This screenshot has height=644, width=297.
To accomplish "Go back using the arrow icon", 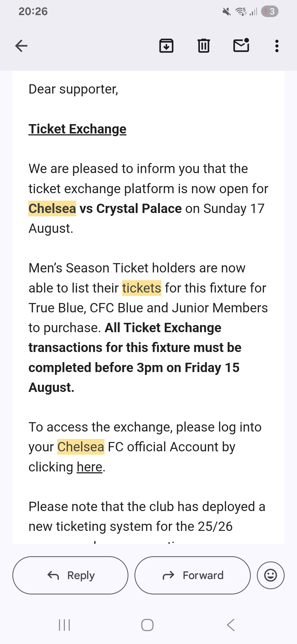I will [21, 46].
